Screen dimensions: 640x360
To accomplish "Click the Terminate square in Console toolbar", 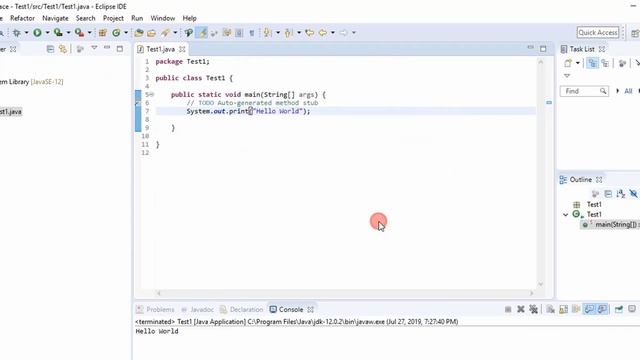I will tap(508, 309).
